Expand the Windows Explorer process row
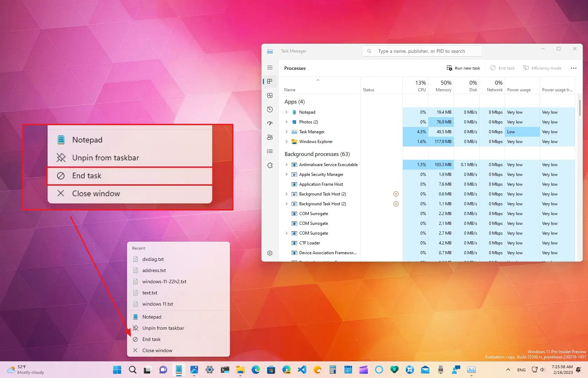 287,142
